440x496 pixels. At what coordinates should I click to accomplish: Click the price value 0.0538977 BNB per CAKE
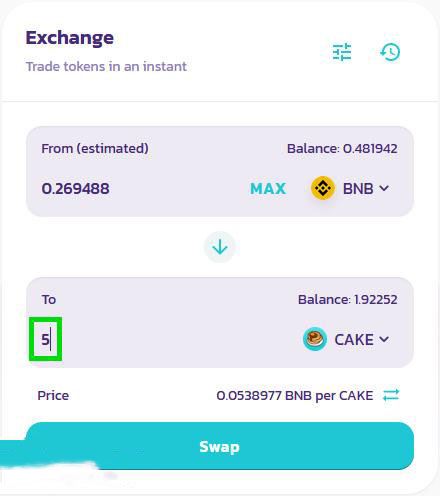tap(295, 396)
